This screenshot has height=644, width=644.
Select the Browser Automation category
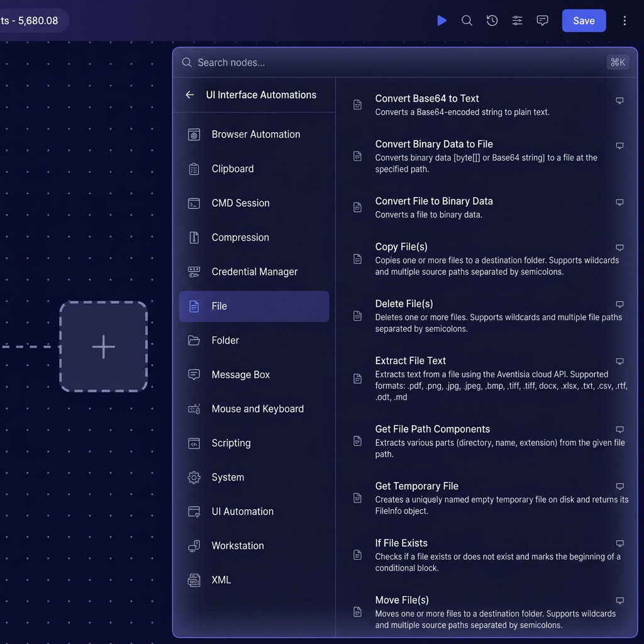click(254, 135)
